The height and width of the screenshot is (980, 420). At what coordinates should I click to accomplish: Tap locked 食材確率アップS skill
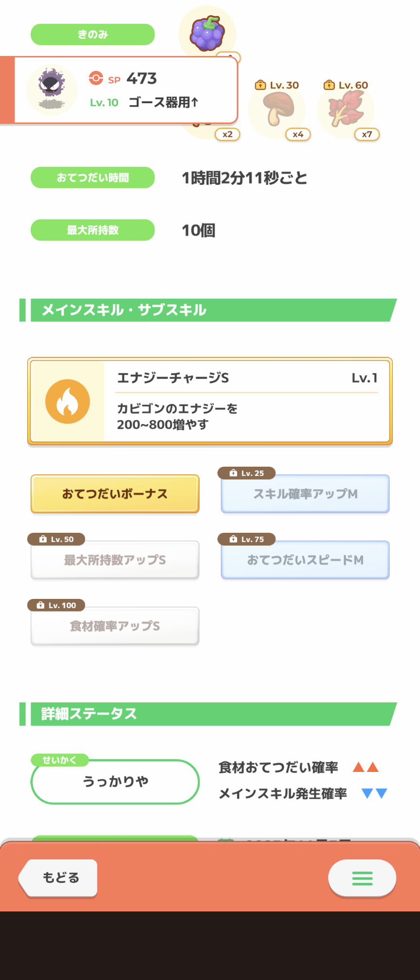pos(115,626)
